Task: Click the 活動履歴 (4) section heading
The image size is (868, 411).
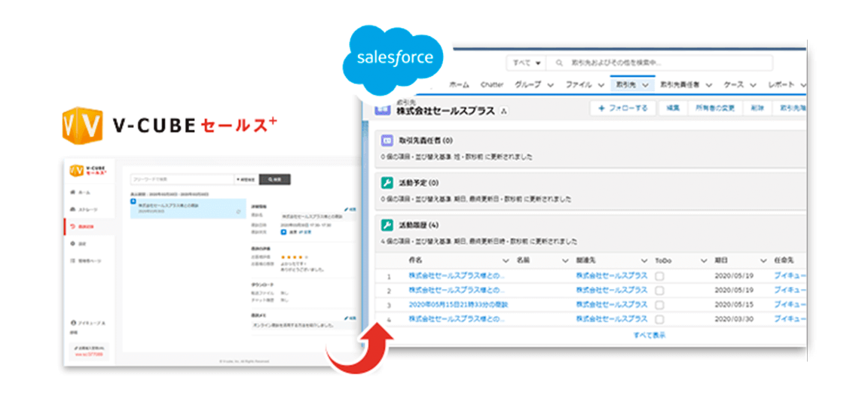Action: click(x=418, y=226)
